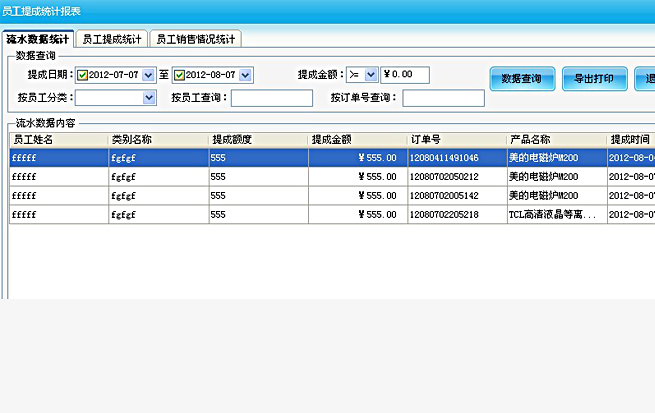Open the end date 2012-08-07 dropdown arrow
This screenshot has width=655, height=413.
point(246,75)
